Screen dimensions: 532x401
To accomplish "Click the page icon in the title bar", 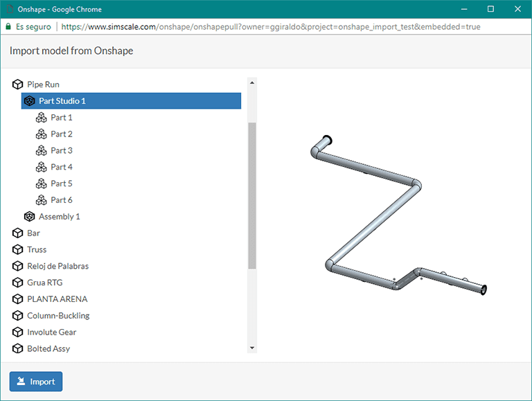I will click(x=10, y=9).
